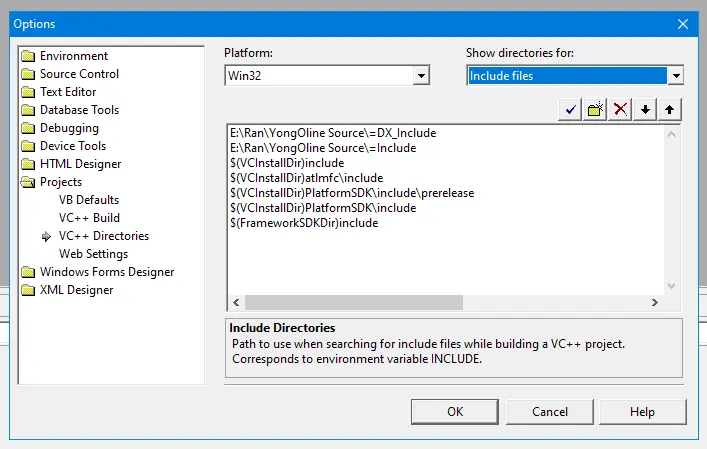
Task: Click the Debugging folder icon
Action: [28, 128]
